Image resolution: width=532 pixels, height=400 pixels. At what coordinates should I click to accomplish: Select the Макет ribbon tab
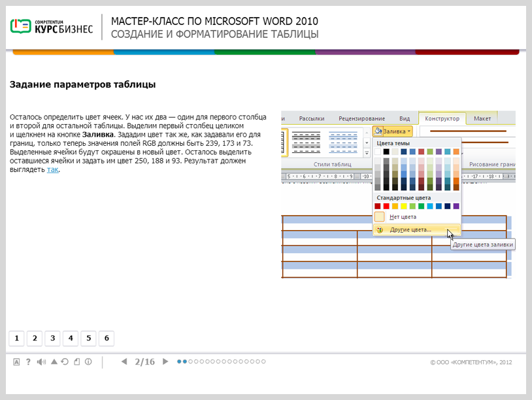[482, 119]
